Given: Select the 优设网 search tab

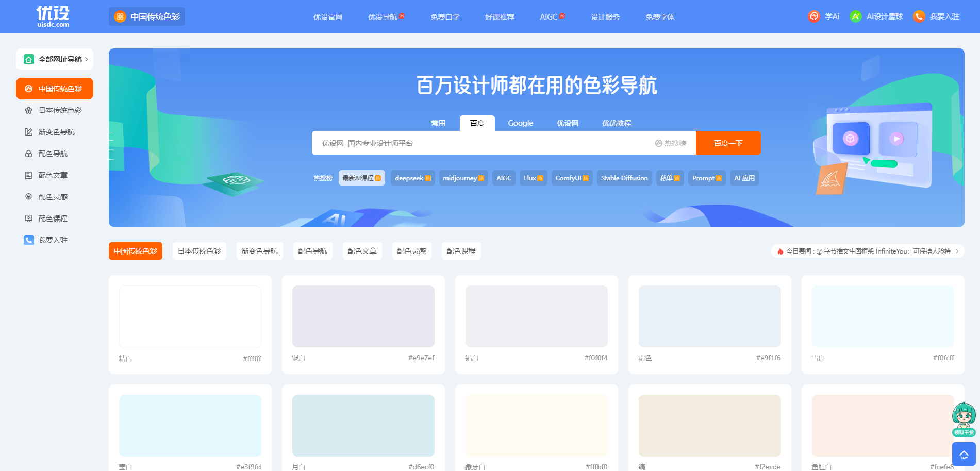Looking at the screenshot, I should pyautogui.click(x=567, y=123).
